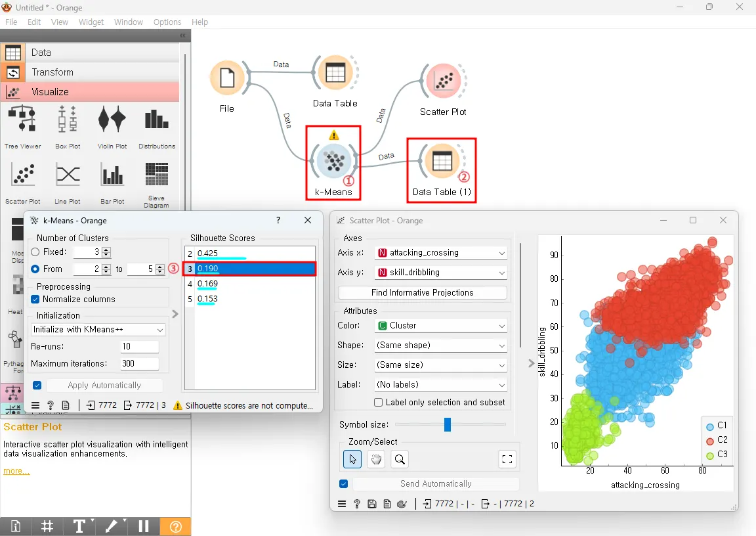
Task: Open the Axis x dropdown
Action: (441, 253)
